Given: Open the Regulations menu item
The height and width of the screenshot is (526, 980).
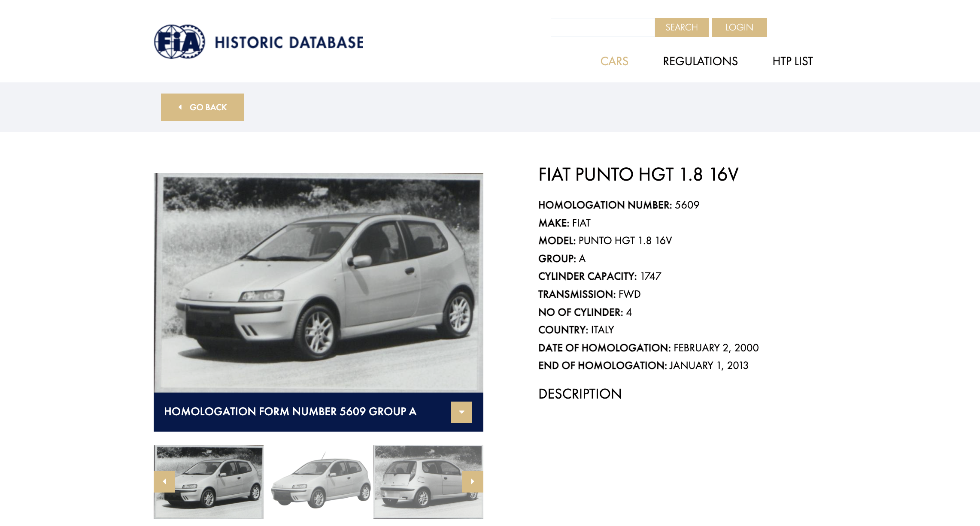Looking at the screenshot, I should tap(700, 61).
